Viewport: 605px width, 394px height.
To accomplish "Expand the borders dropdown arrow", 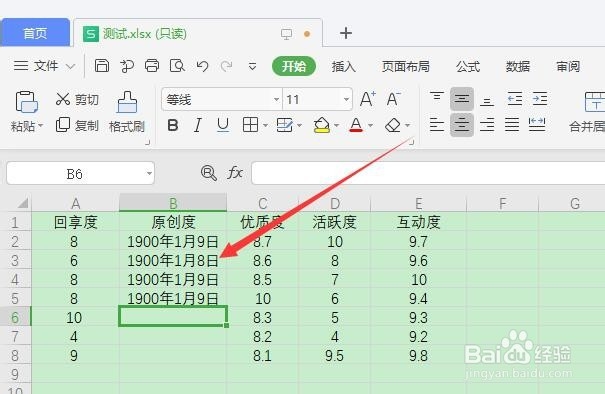I will pyautogui.click(x=265, y=125).
